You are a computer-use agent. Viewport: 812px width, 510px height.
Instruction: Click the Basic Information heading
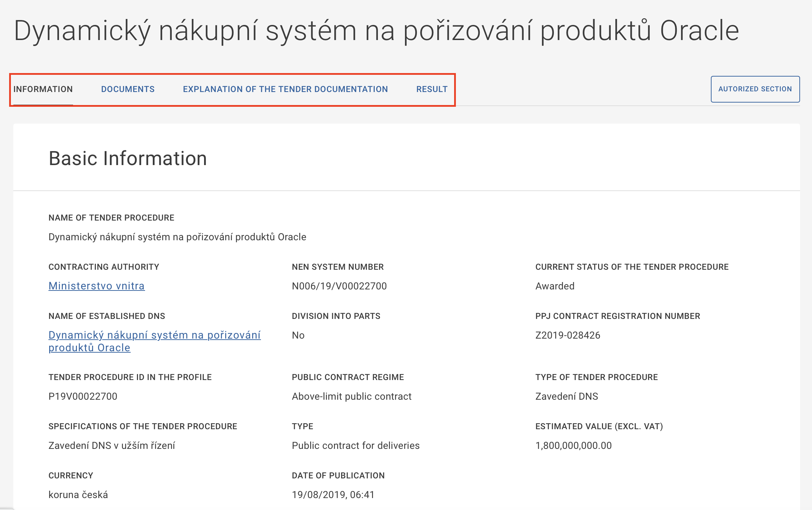(128, 158)
